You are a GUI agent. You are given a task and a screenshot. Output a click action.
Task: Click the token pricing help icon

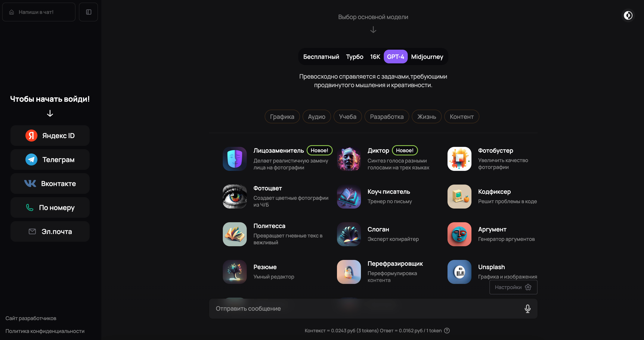click(x=447, y=331)
